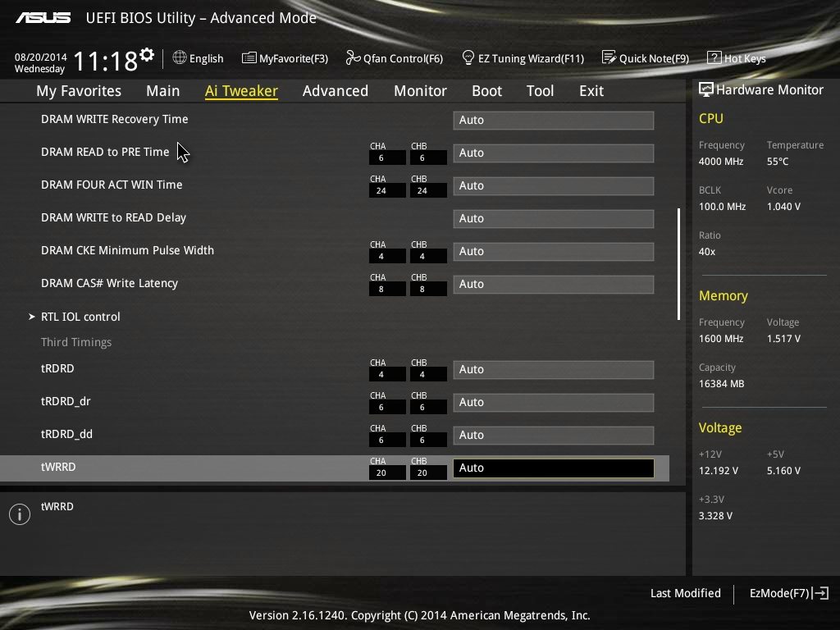The height and width of the screenshot is (630, 840).
Task: Select the Ai Tweaker tab
Action: coord(241,91)
